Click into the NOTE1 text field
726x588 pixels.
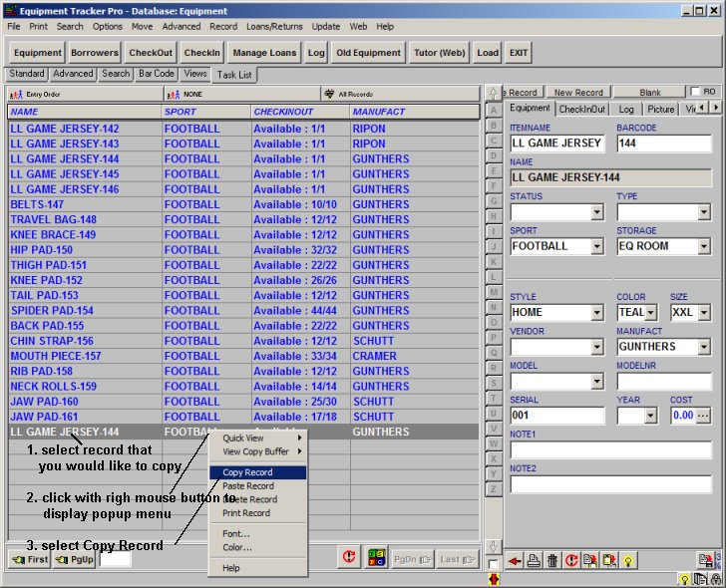coord(610,450)
